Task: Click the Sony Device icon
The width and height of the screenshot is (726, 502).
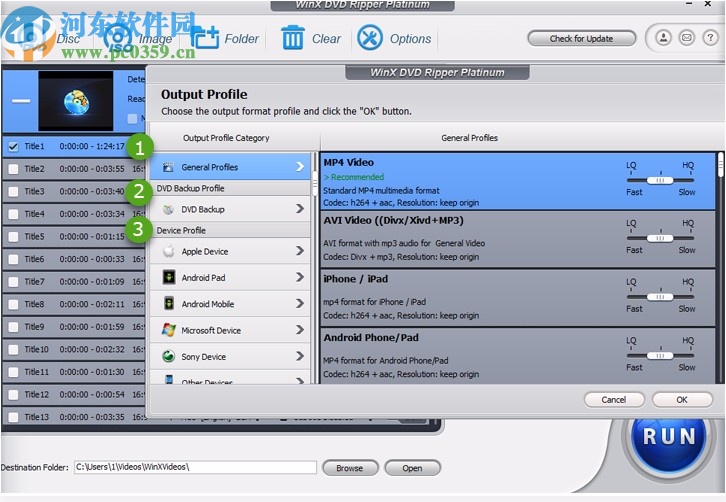Action: pos(169,356)
